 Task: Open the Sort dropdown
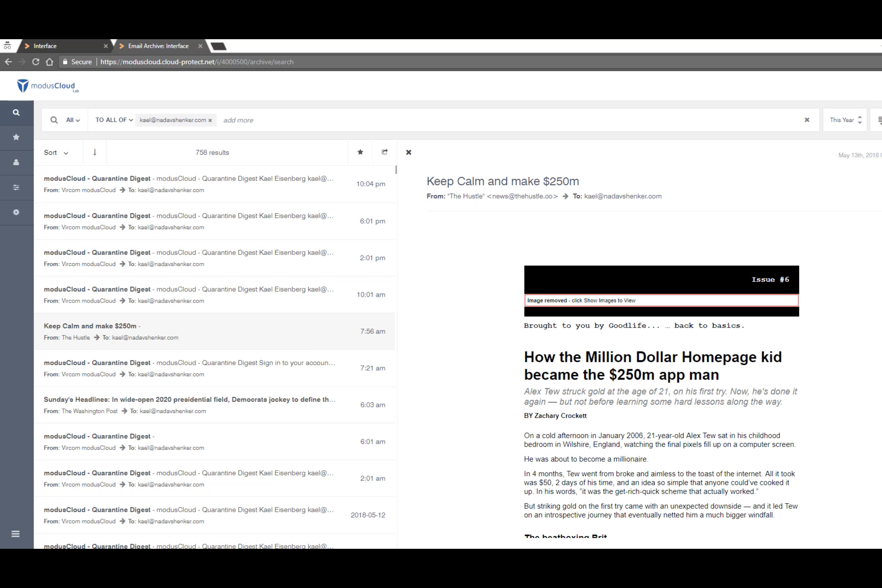tap(56, 153)
